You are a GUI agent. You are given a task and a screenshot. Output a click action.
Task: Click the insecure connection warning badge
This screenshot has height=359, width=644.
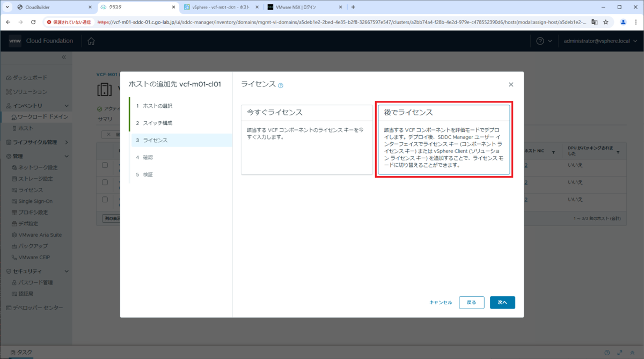[x=69, y=22]
